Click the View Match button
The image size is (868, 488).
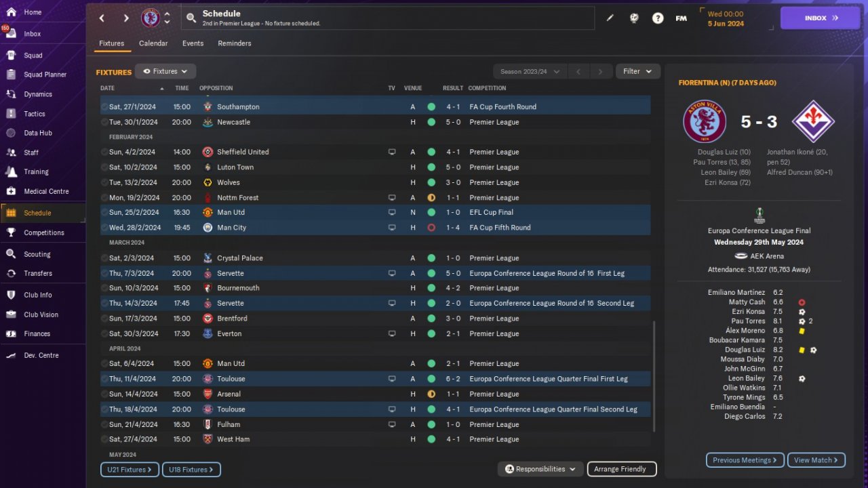click(x=816, y=460)
